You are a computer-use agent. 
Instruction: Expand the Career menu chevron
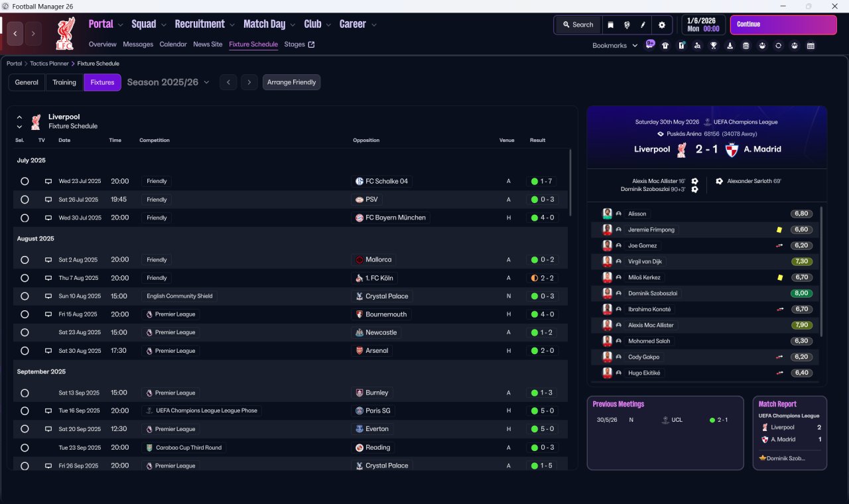[x=374, y=25]
